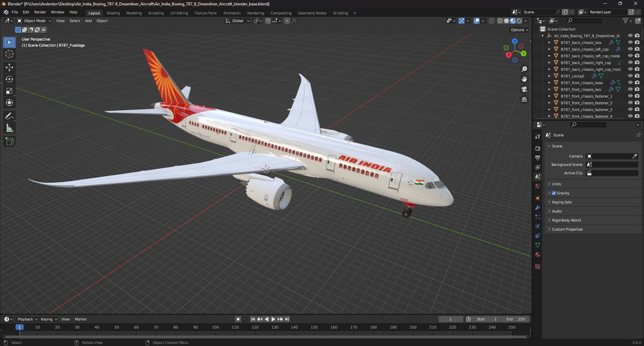Open shading options dropdown arrow
644x346 pixels.
pos(526,21)
